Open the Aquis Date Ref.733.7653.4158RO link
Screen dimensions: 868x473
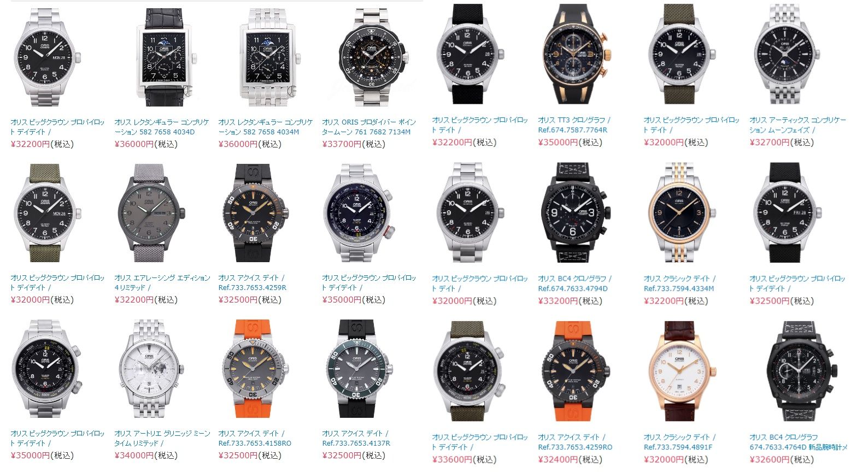pos(255,438)
